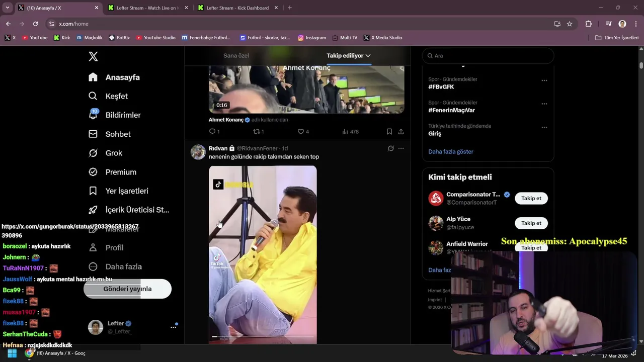
Task: Open Premium page
Action: 112,172
